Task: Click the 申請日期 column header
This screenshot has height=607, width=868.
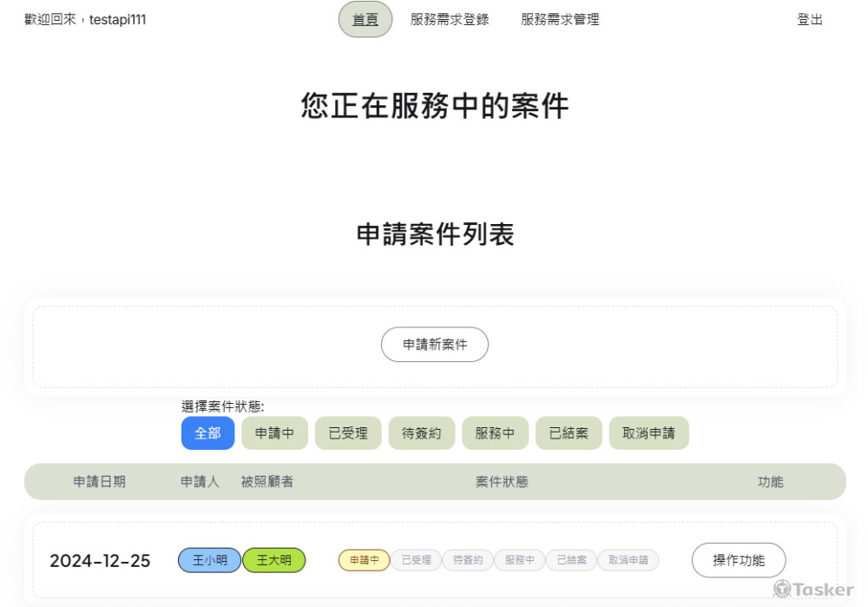Action: pyautogui.click(x=99, y=481)
